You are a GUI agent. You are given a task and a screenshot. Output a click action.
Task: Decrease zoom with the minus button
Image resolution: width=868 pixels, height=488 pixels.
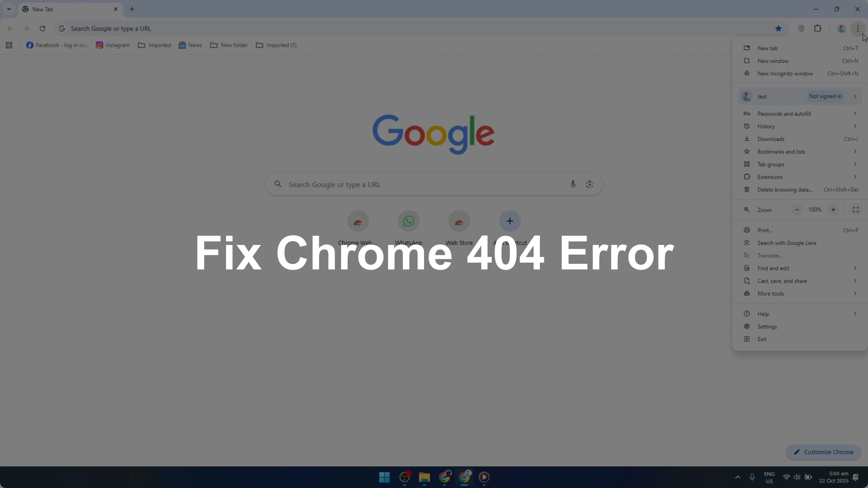[x=797, y=210]
